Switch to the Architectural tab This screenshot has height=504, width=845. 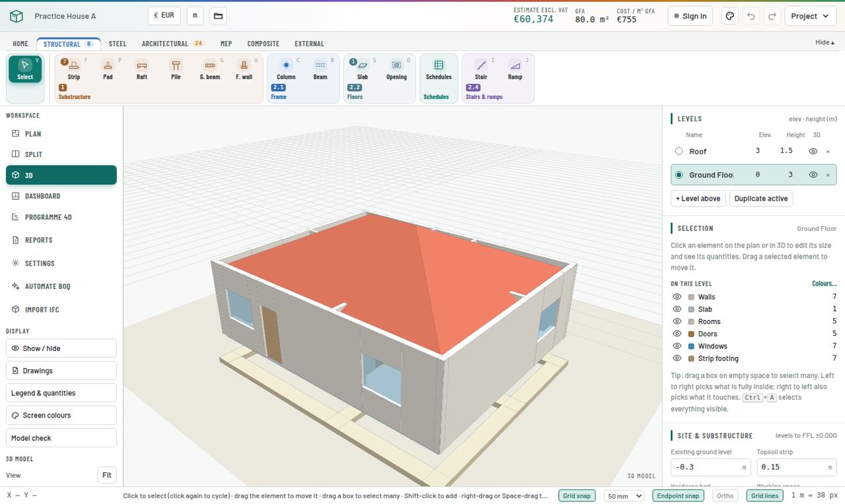(x=172, y=44)
